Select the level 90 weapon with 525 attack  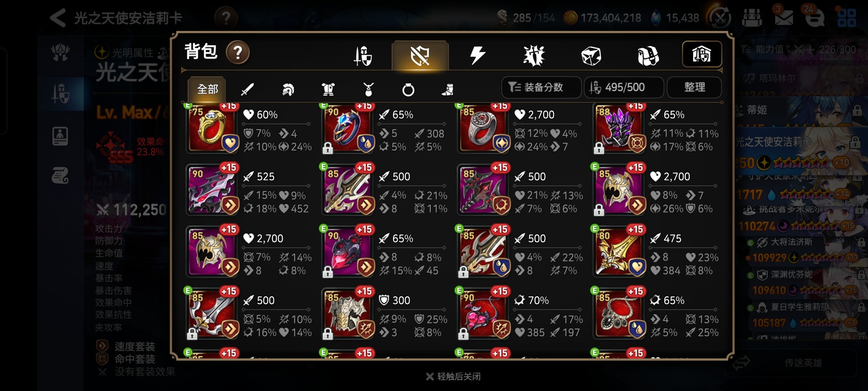(212, 190)
